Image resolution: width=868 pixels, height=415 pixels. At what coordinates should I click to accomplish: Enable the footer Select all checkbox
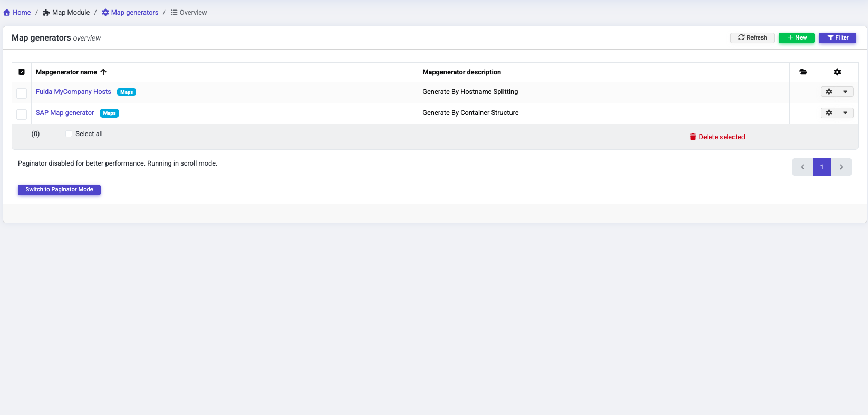(69, 134)
